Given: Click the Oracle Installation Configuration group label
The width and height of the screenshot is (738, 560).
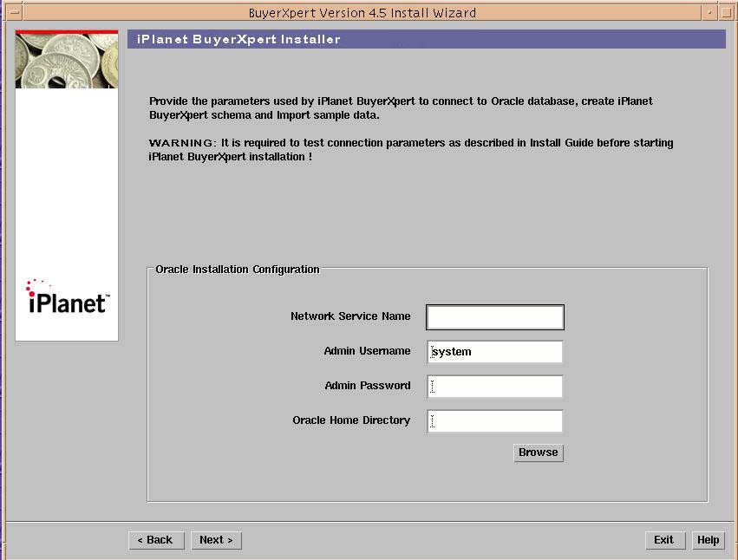Looking at the screenshot, I should point(238,270).
